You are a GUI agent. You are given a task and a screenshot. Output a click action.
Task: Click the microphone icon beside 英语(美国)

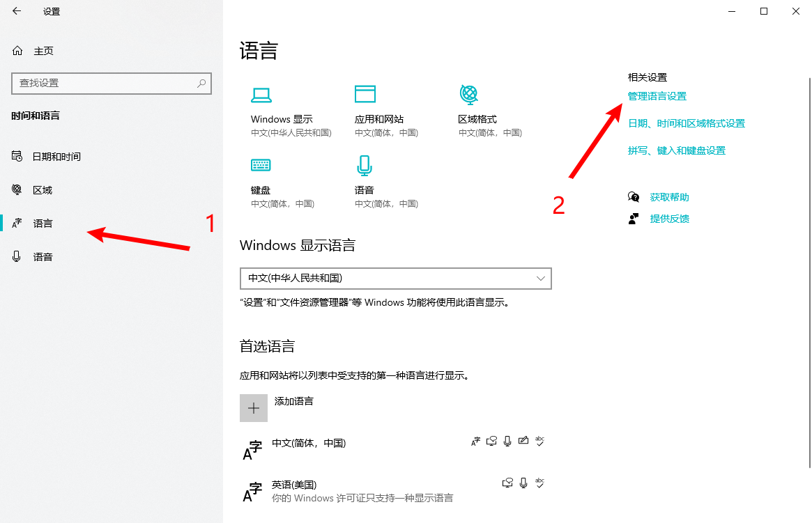coord(523,483)
